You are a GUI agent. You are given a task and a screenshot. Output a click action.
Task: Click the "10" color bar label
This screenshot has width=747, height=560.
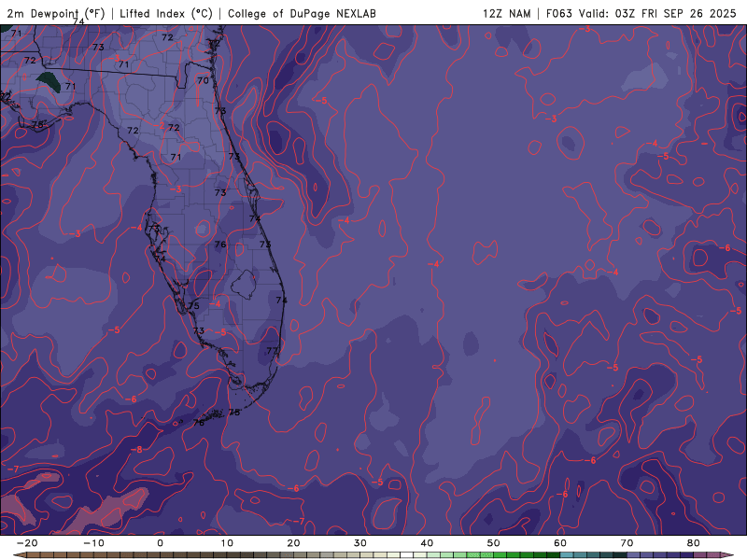coord(227,543)
